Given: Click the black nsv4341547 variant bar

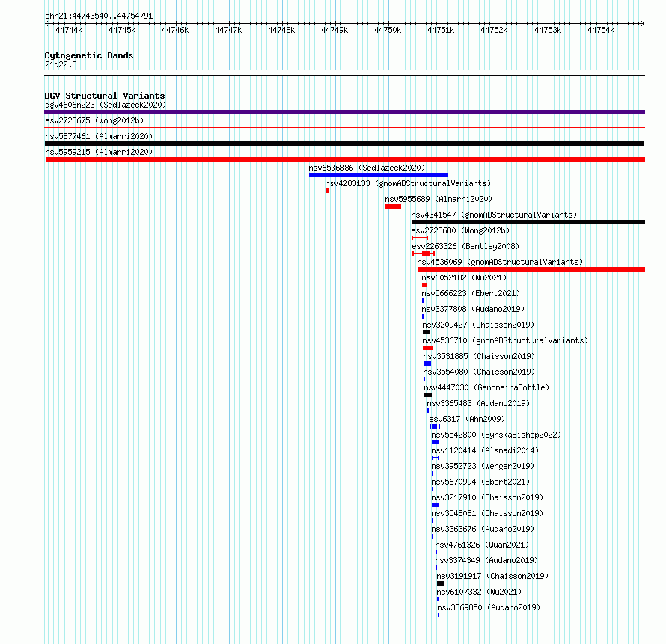Looking at the screenshot, I should (528, 222).
